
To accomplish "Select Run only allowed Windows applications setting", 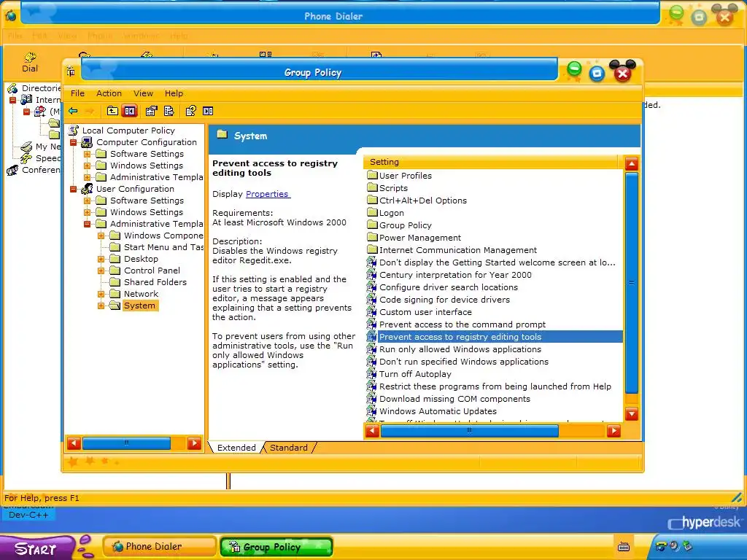I will [460, 349].
